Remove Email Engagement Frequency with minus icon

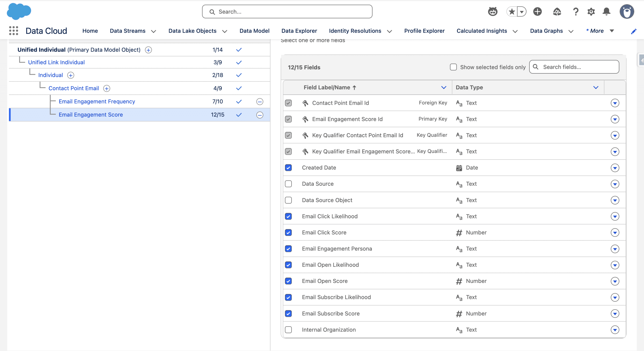(x=260, y=102)
